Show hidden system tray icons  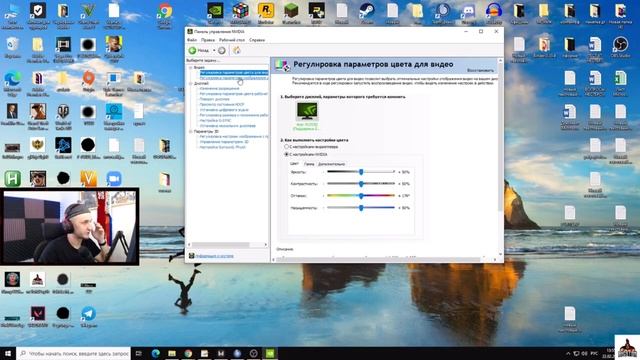[x=568, y=353]
